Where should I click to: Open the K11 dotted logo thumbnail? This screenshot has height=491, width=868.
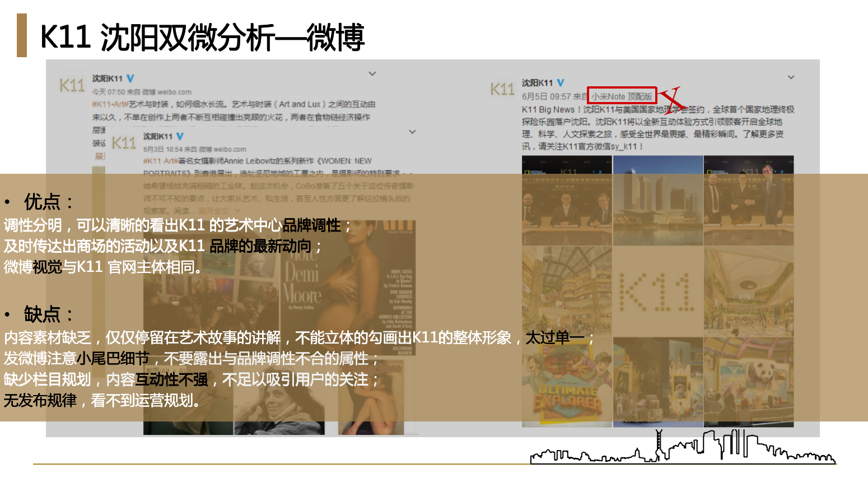pyautogui.click(x=658, y=291)
